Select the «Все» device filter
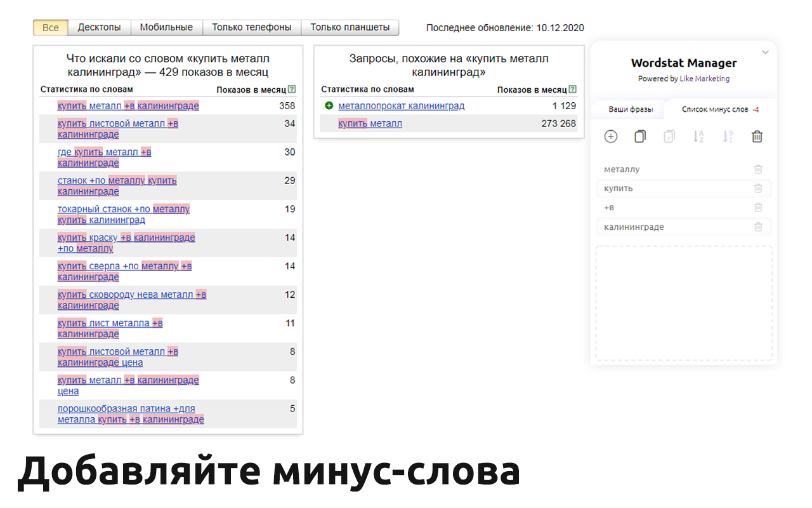Image resolution: width=812 pixels, height=508 pixels. [51, 27]
